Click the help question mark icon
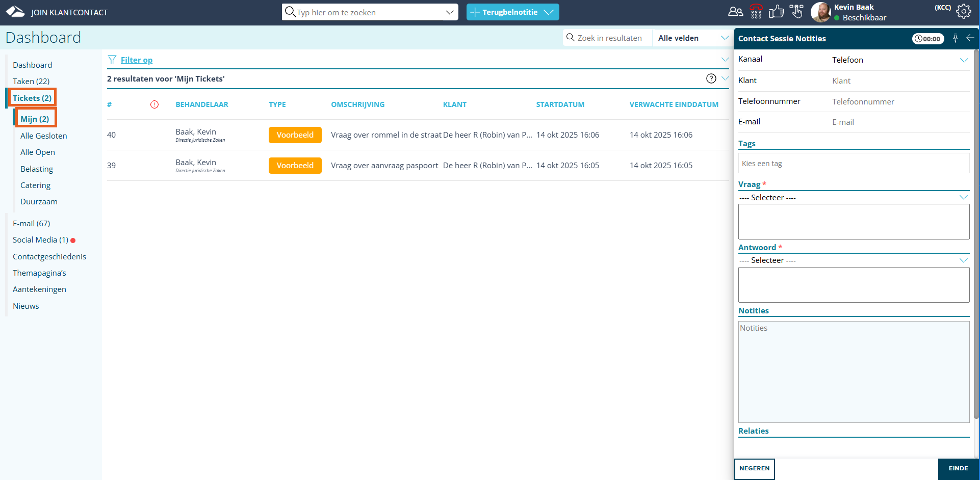 711,78
